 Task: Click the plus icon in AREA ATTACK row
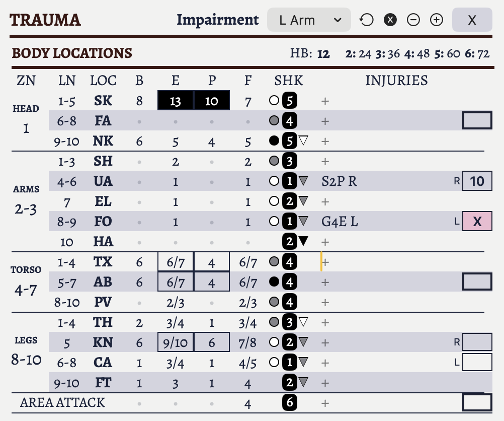coord(325,403)
